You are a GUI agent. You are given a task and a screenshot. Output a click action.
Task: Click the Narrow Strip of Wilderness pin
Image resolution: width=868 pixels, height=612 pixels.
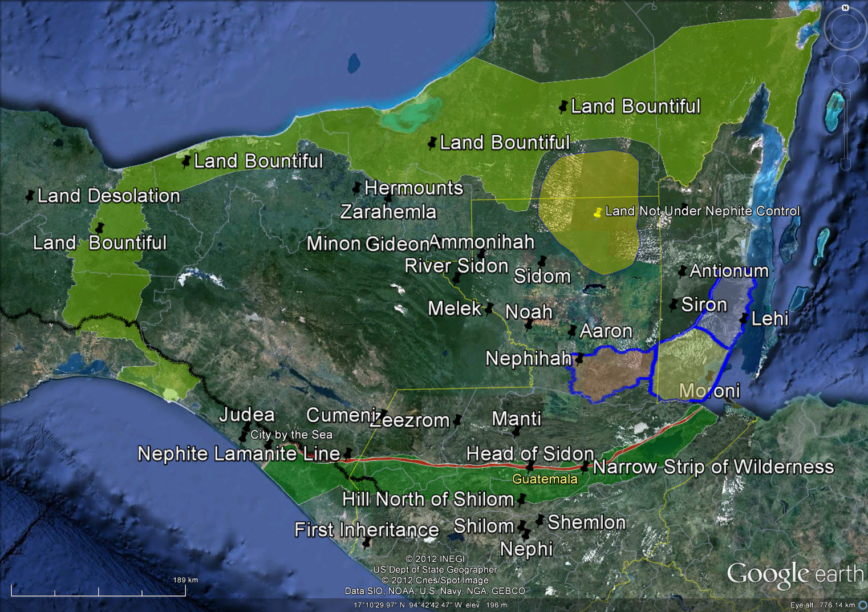pos(585,467)
